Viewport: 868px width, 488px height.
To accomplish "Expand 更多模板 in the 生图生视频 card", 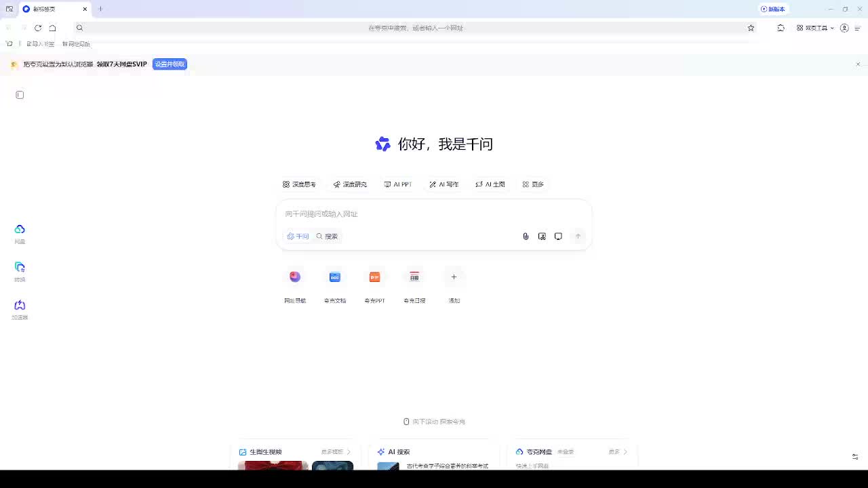I will pyautogui.click(x=336, y=452).
